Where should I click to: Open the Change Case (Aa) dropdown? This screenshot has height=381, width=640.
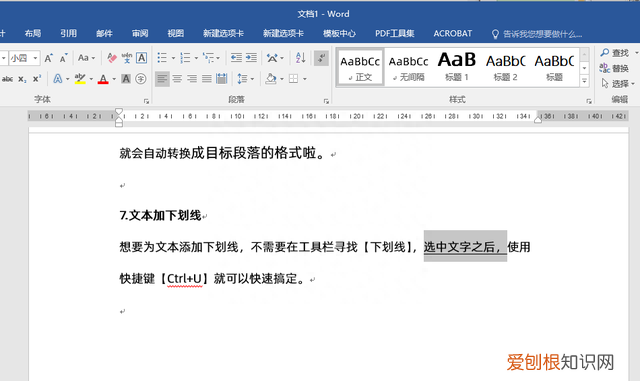[x=87, y=58]
